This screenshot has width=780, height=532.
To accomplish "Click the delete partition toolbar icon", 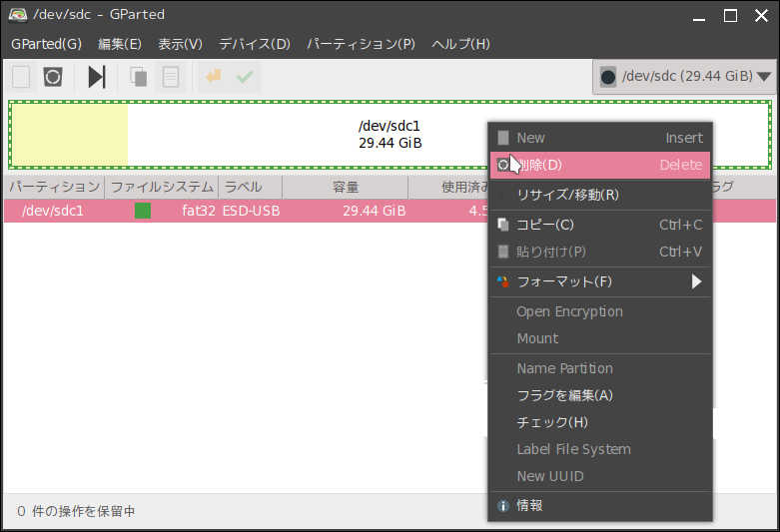I will 53,77.
